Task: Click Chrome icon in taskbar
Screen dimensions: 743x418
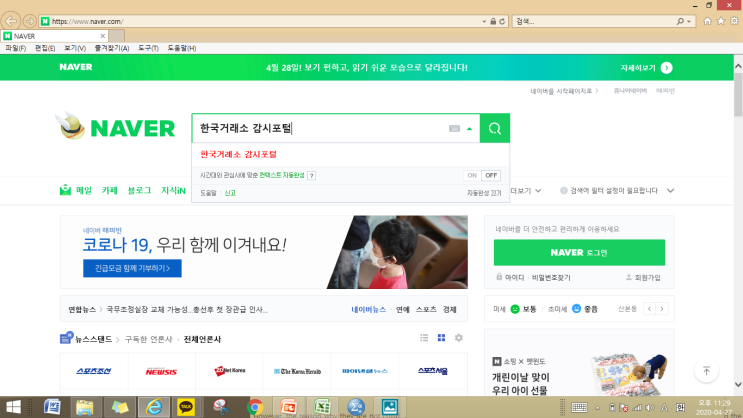Action: [255, 407]
